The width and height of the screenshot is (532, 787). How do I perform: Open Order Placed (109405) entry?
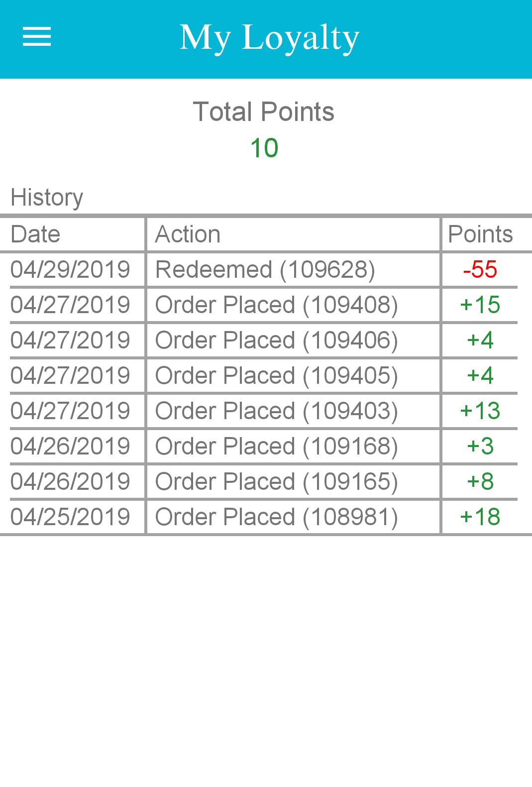[277, 376]
